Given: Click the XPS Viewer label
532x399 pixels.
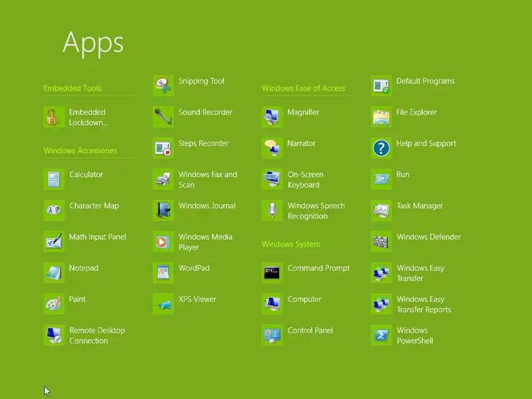Looking at the screenshot, I should click(197, 299).
